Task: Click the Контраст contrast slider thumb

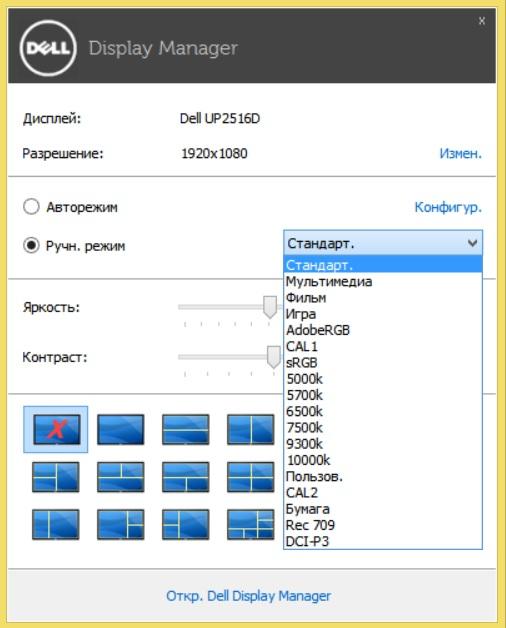Action: 274,357
